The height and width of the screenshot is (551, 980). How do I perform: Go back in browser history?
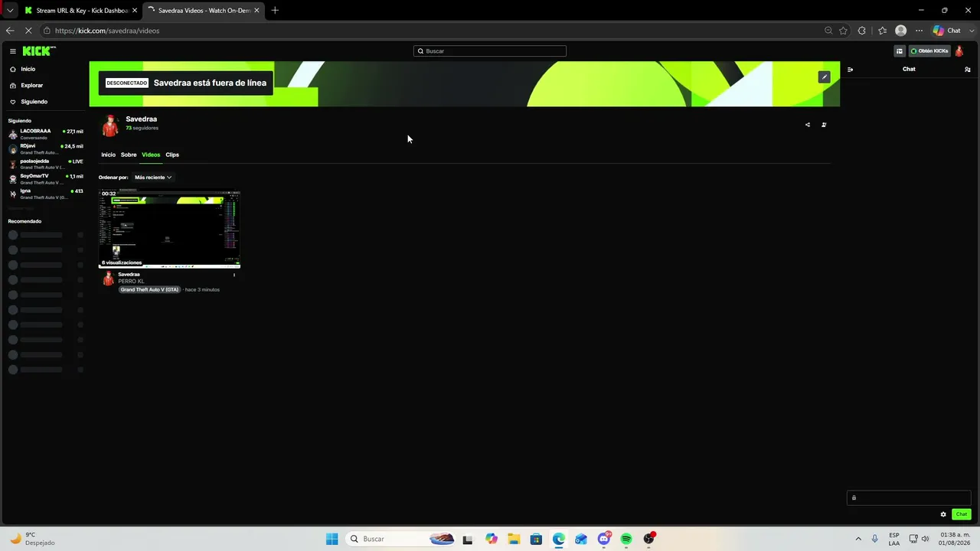[x=10, y=31]
